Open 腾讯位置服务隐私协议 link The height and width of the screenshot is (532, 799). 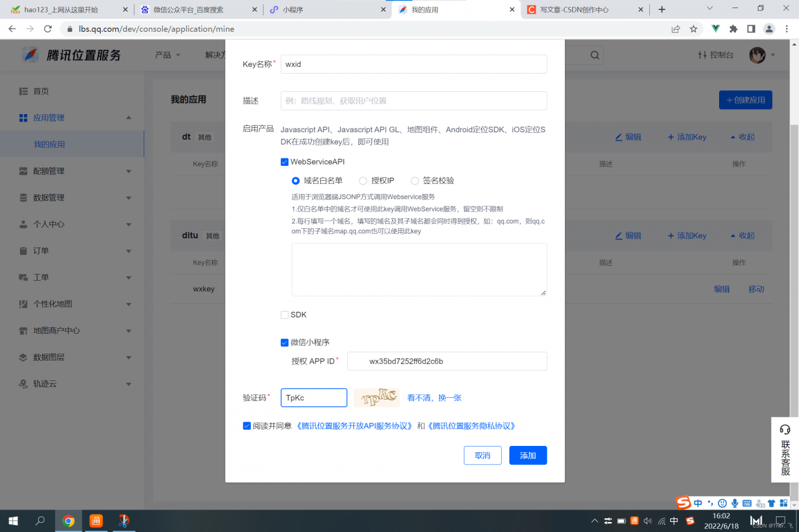point(471,426)
